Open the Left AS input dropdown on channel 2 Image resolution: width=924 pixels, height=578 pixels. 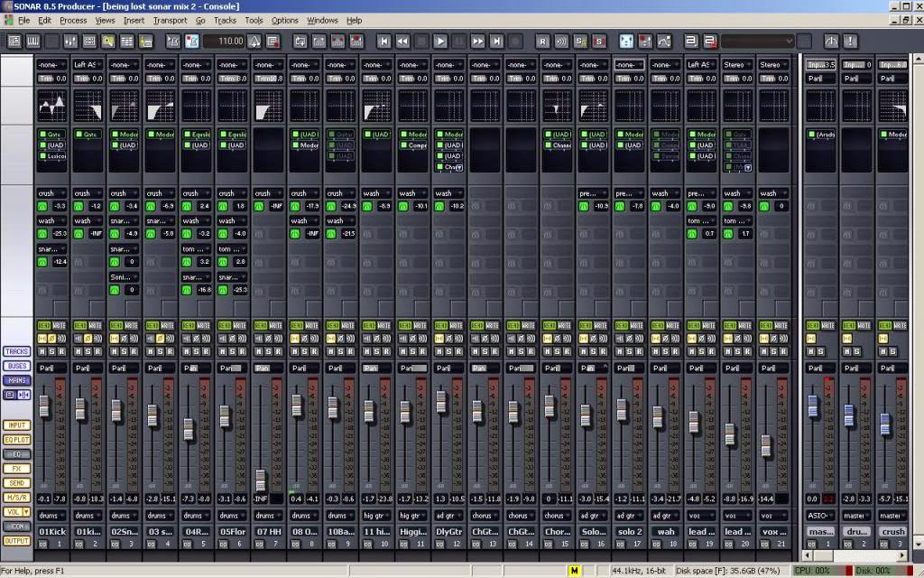(x=88, y=65)
